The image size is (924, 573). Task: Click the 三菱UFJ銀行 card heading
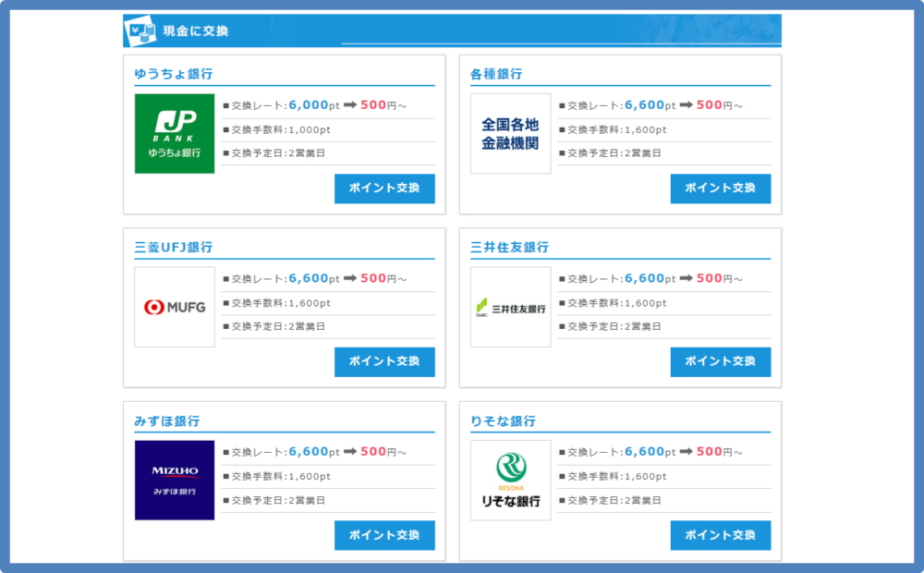point(174,247)
